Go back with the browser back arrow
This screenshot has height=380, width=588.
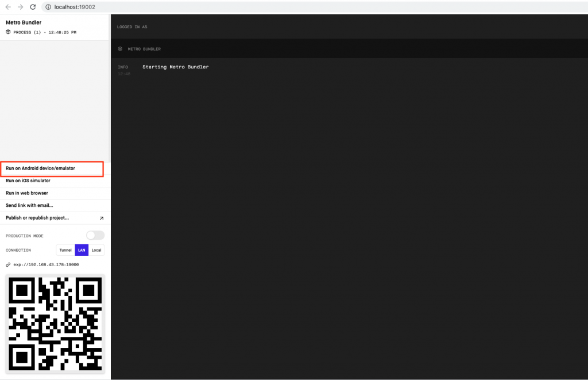[8, 7]
